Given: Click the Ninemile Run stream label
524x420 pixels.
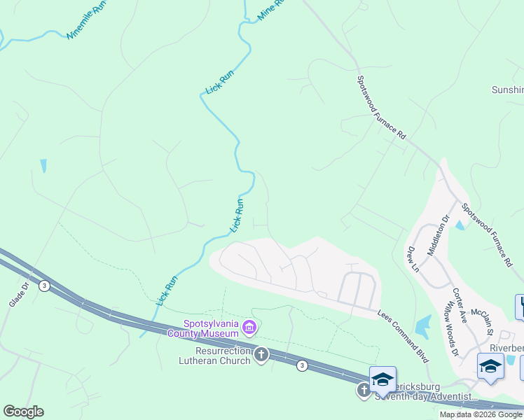Looking at the screenshot, I should tap(86, 20).
